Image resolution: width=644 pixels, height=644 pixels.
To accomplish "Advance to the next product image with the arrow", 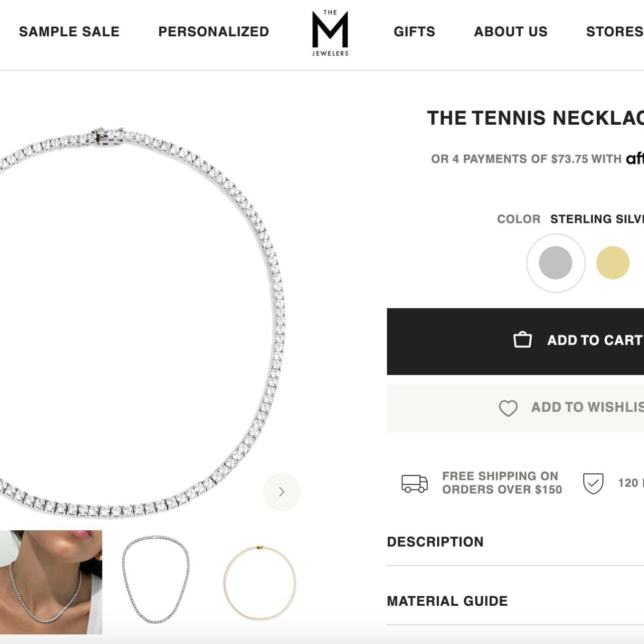I will pos(282,492).
